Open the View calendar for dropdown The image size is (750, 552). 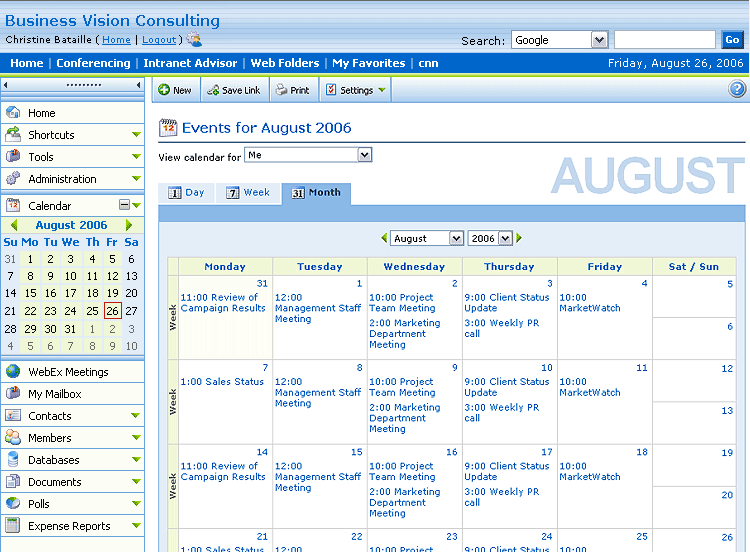[364, 155]
